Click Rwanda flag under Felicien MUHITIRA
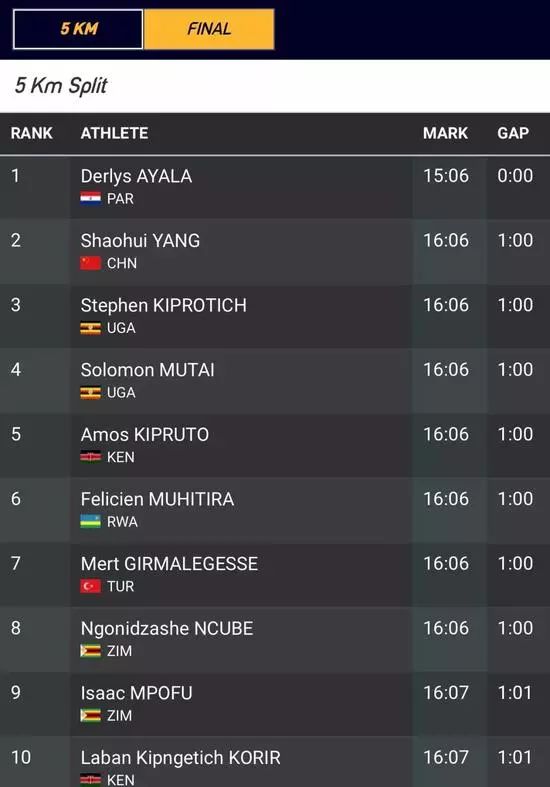The image size is (550, 787). 90,521
